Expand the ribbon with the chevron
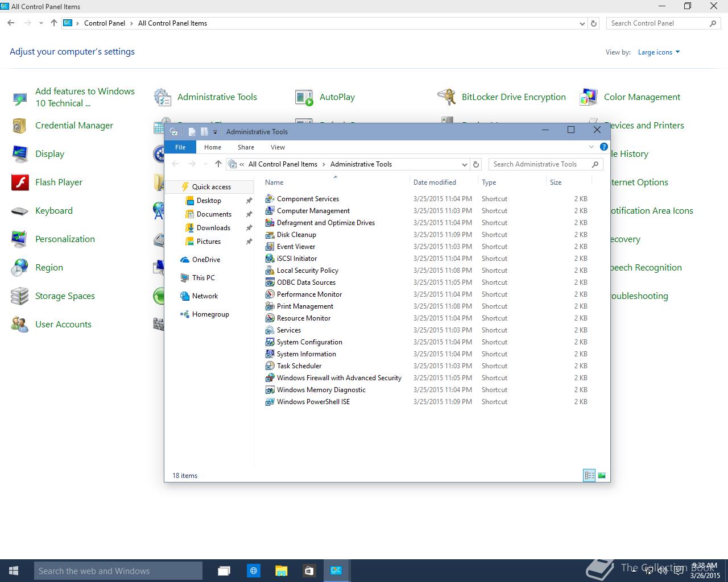 tap(591, 147)
